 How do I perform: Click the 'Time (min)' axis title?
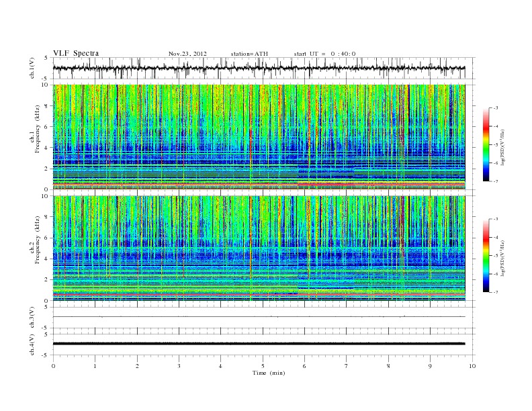point(269,373)
